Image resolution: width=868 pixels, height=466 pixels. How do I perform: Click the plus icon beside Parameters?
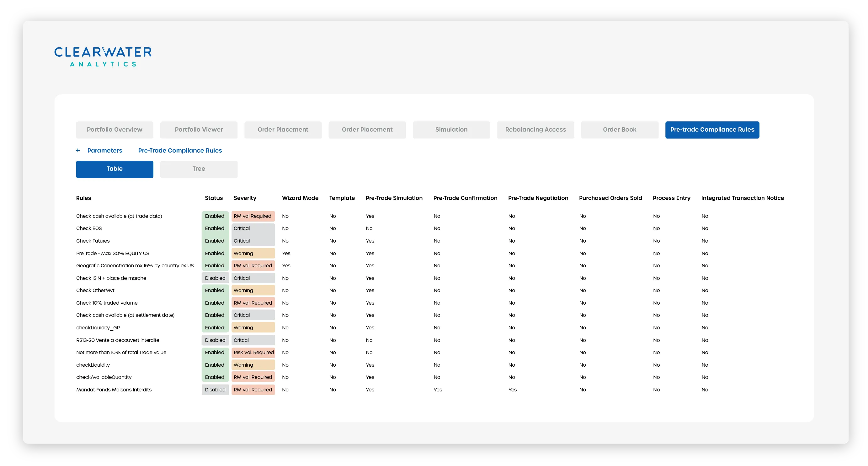[x=78, y=150]
